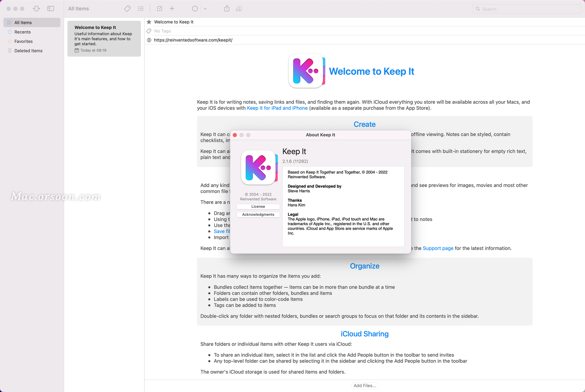
Task: Click Today at 08:19 date in list item
Action: click(93, 51)
